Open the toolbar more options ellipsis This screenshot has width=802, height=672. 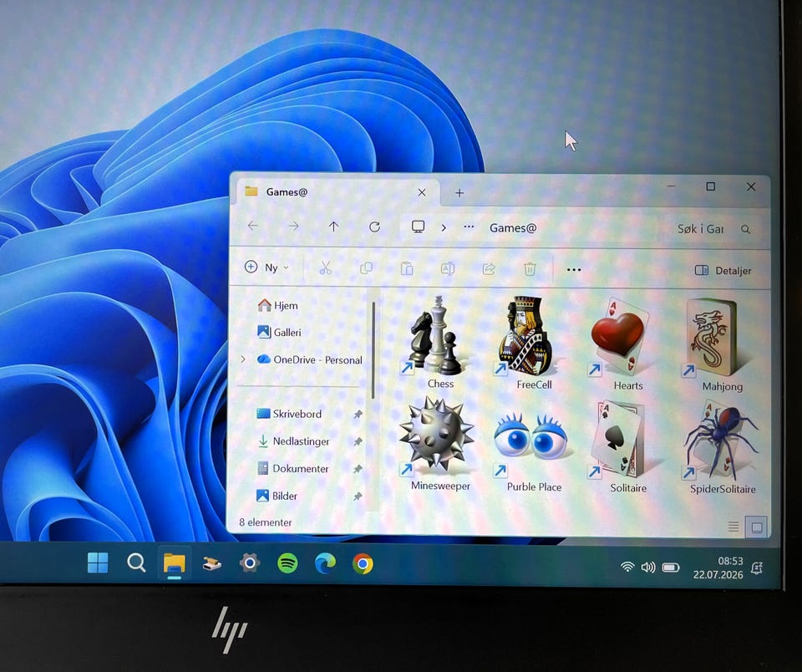click(574, 270)
